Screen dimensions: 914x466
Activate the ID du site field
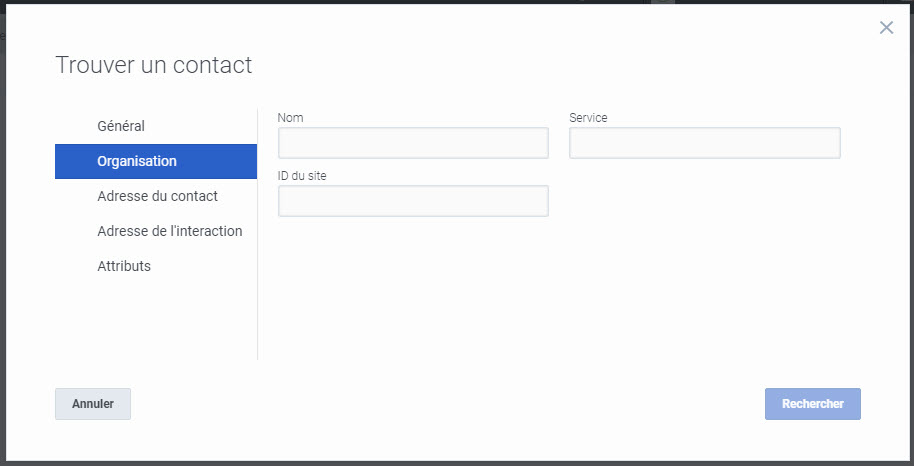click(413, 201)
